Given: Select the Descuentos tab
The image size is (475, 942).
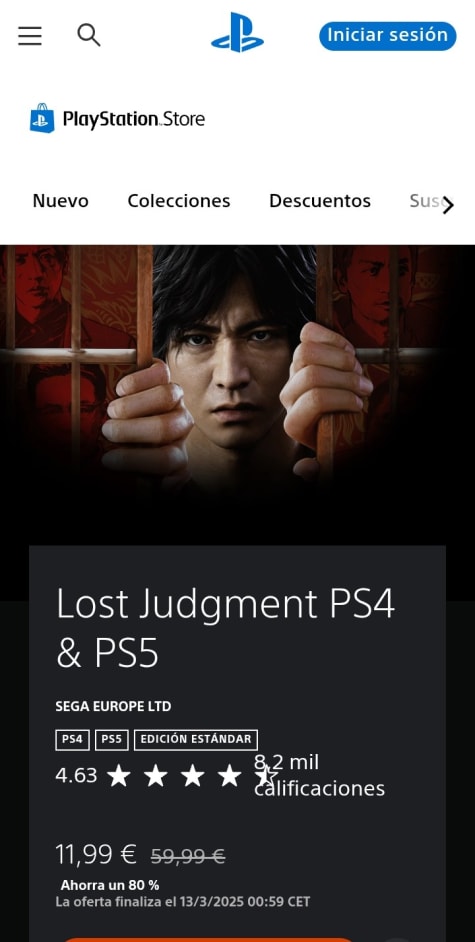Looking at the screenshot, I should pos(320,201).
